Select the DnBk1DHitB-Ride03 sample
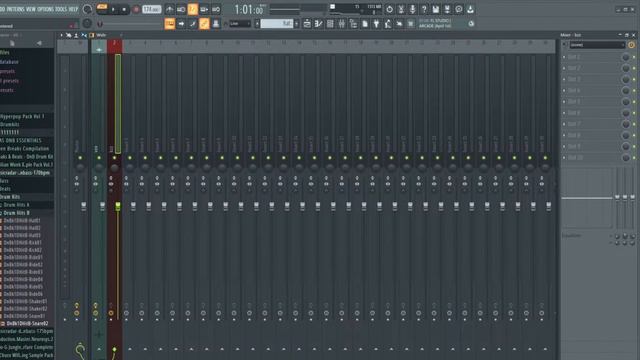The height and width of the screenshot is (360, 640). [23, 272]
